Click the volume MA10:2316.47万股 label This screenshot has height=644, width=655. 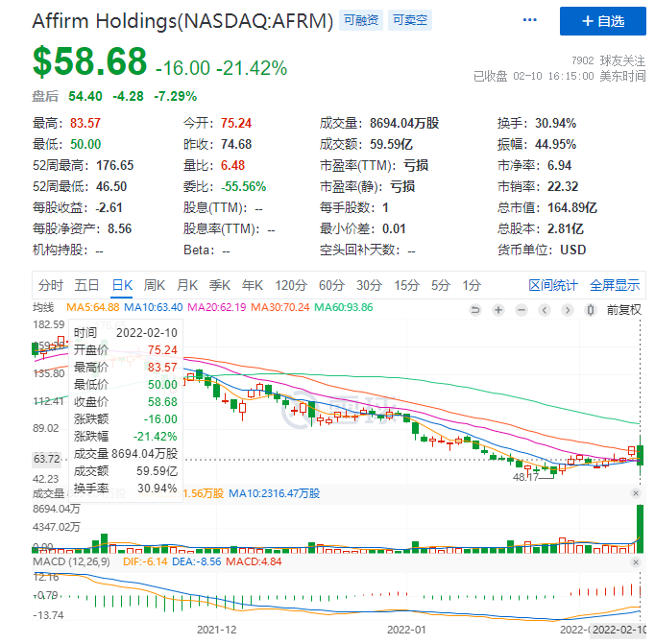coord(274,493)
